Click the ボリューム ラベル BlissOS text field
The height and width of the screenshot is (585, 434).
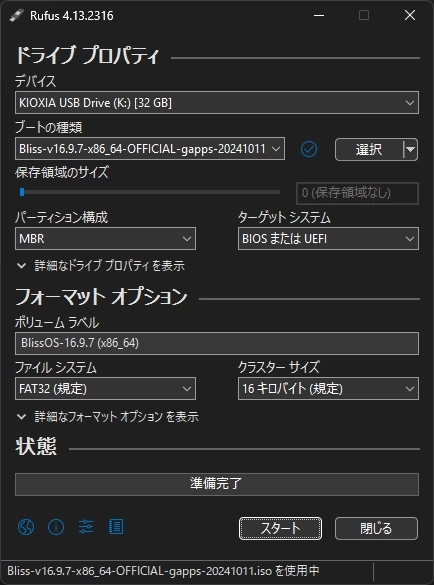pos(217,343)
